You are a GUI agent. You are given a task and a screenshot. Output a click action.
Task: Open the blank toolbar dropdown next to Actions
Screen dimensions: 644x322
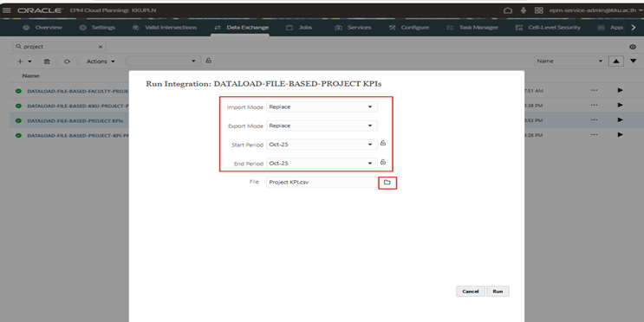164,61
